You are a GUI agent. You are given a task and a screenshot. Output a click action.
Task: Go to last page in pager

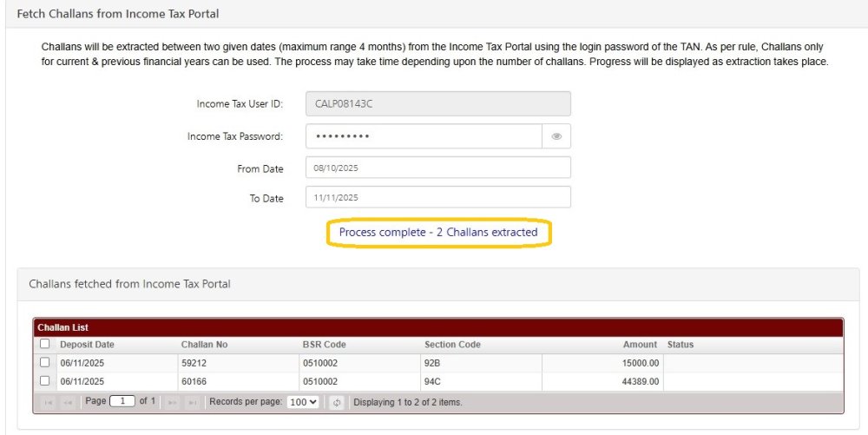[x=192, y=402]
